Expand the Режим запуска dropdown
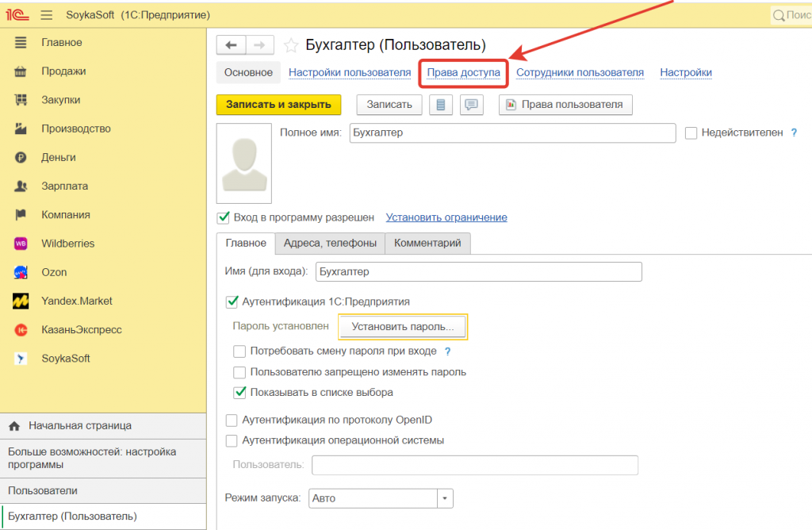Screen dimensions: 812x530 click(x=445, y=498)
